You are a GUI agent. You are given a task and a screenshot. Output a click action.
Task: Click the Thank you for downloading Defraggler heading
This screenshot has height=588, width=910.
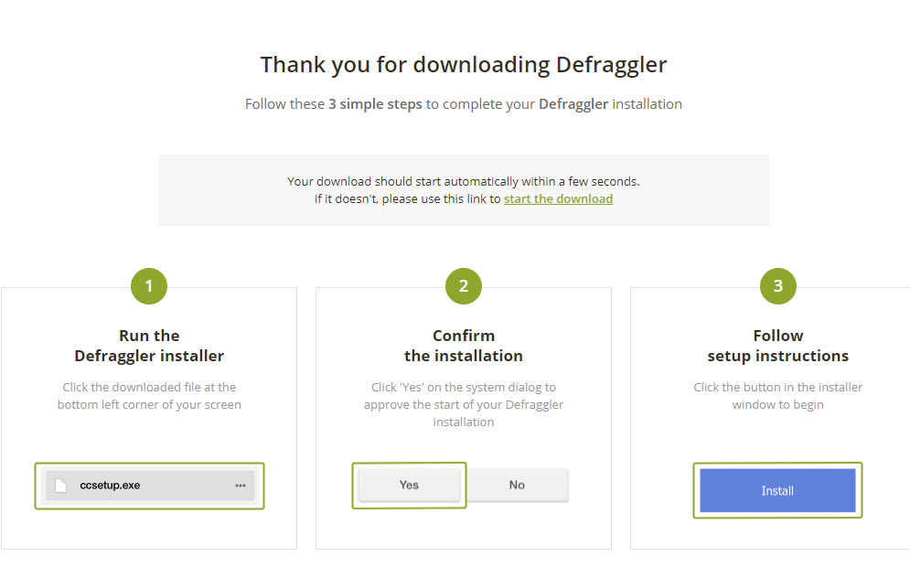[x=463, y=64]
